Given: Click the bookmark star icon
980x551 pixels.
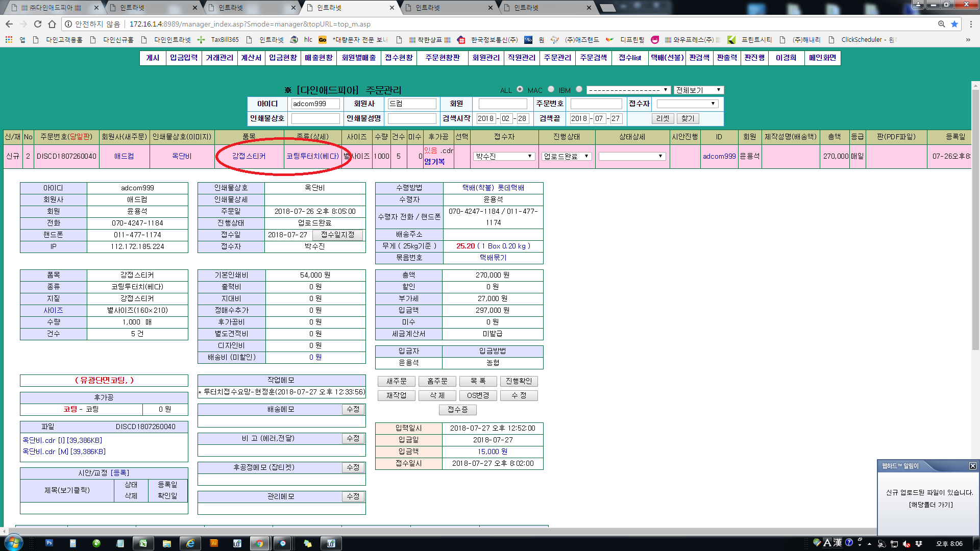Looking at the screenshot, I should click(x=954, y=24).
